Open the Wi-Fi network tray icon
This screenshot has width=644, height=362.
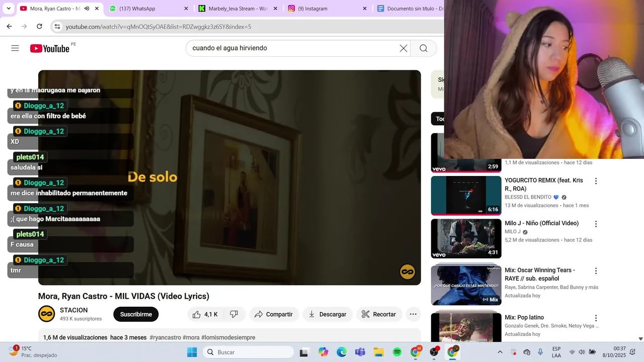[x=572, y=352]
